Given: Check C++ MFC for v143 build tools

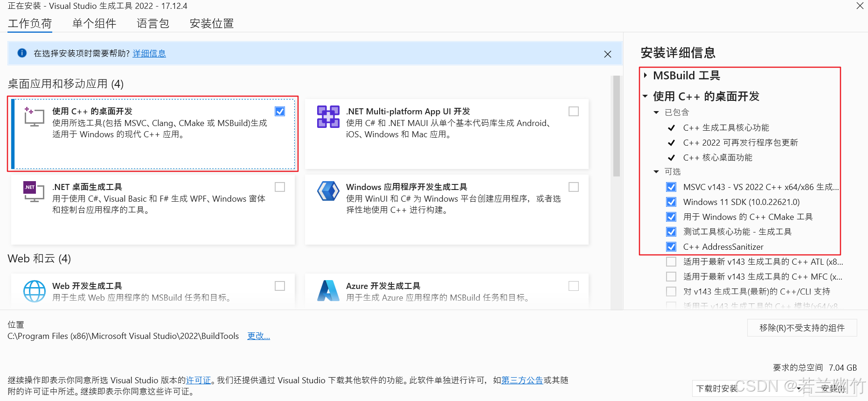Looking at the screenshot, I should pos(671,276).
